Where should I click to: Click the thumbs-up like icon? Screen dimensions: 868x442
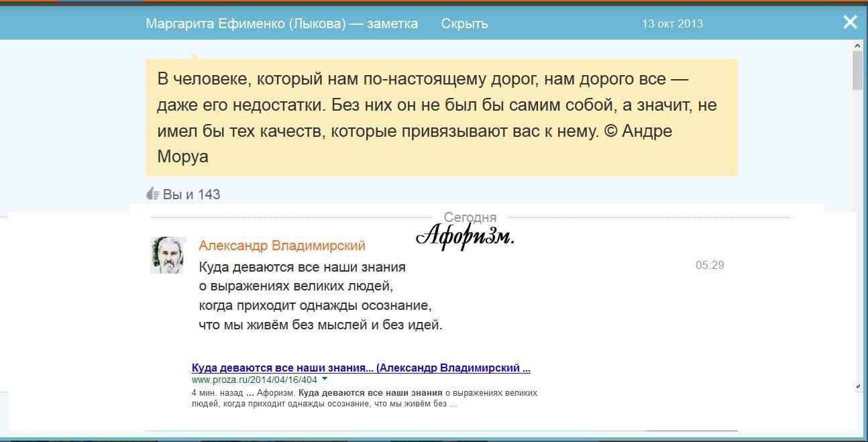(x=152, y=194)
